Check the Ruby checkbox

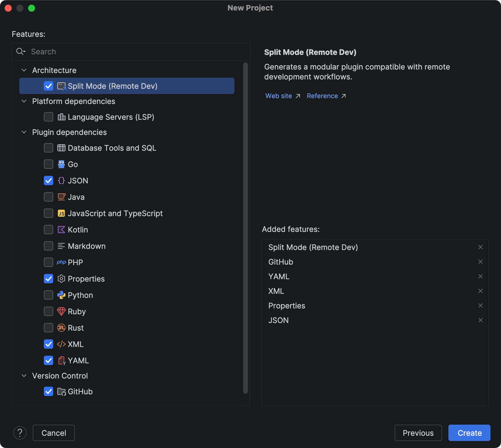pyautogui.click(x=49, y=311)
